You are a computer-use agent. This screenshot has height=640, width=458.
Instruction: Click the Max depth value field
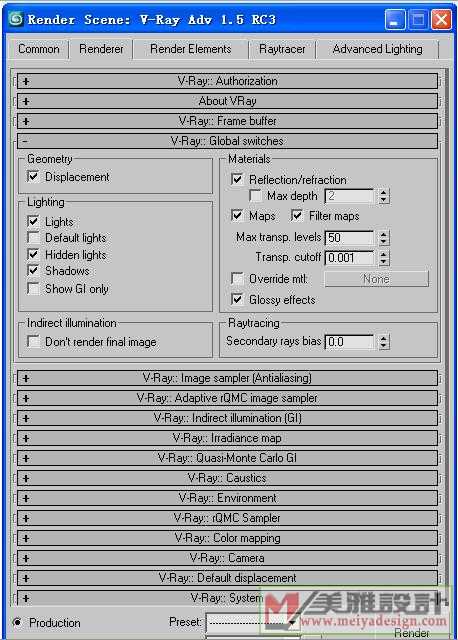(x=349, y=196)
